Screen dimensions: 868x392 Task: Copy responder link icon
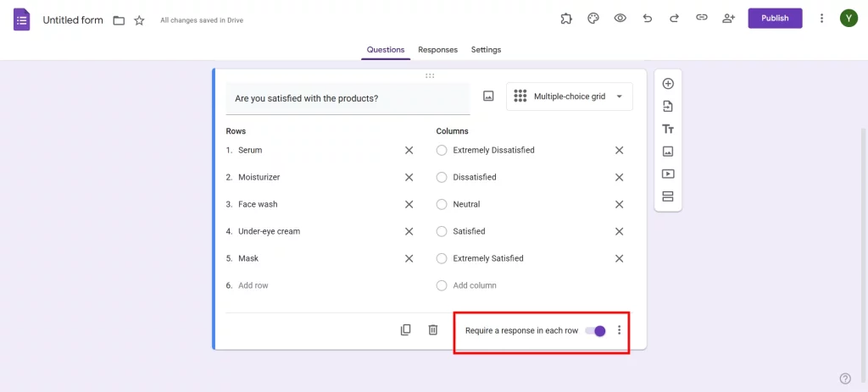(x=701, y=18)
